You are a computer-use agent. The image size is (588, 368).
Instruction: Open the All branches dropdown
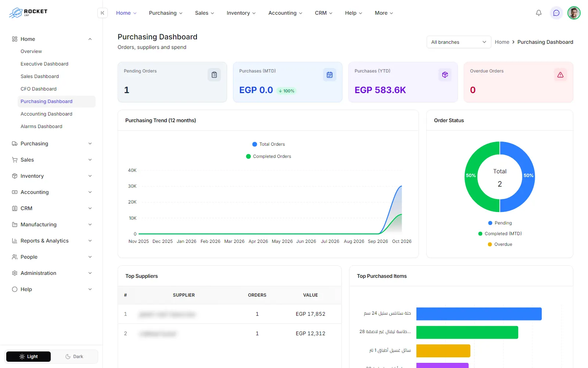(459, 42)
